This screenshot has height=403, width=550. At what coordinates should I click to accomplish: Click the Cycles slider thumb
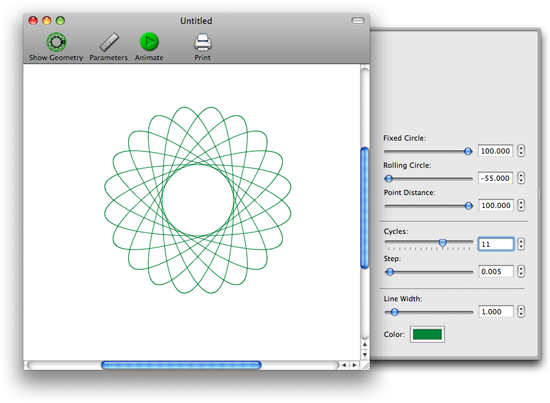443,243
